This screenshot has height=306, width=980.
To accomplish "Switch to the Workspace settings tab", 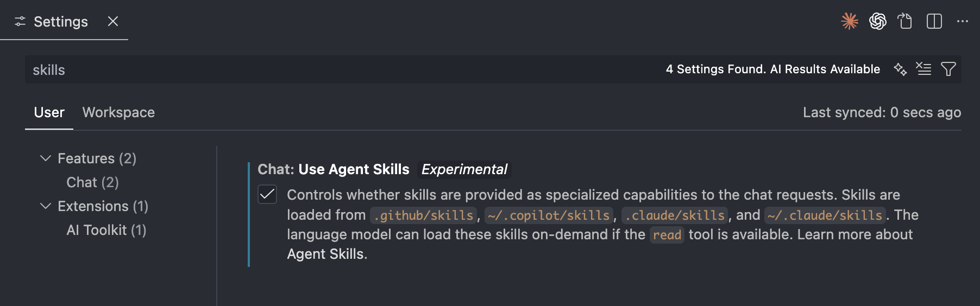I will click(x=118, y=112).
